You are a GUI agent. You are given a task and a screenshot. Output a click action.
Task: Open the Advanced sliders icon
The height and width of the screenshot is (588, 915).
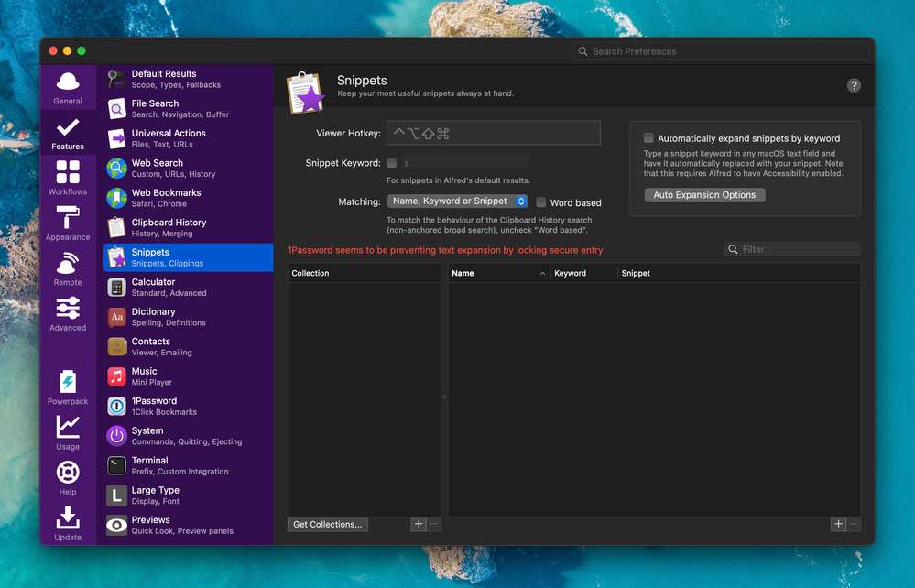coord(68,309)
